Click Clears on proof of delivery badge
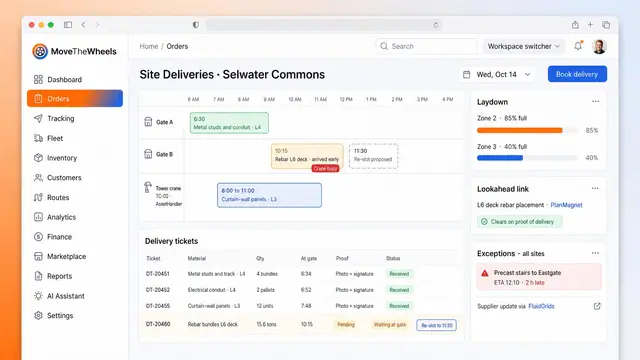Viewport: 640px width, 360px height. point(520,222)
